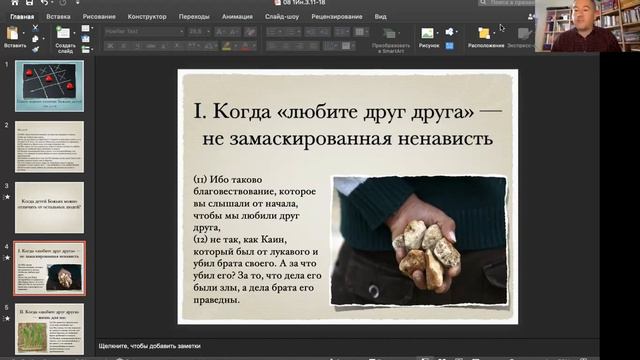Open the Слайд-шоу ribbon tab

pyautogui.click(x=282, y=17)
